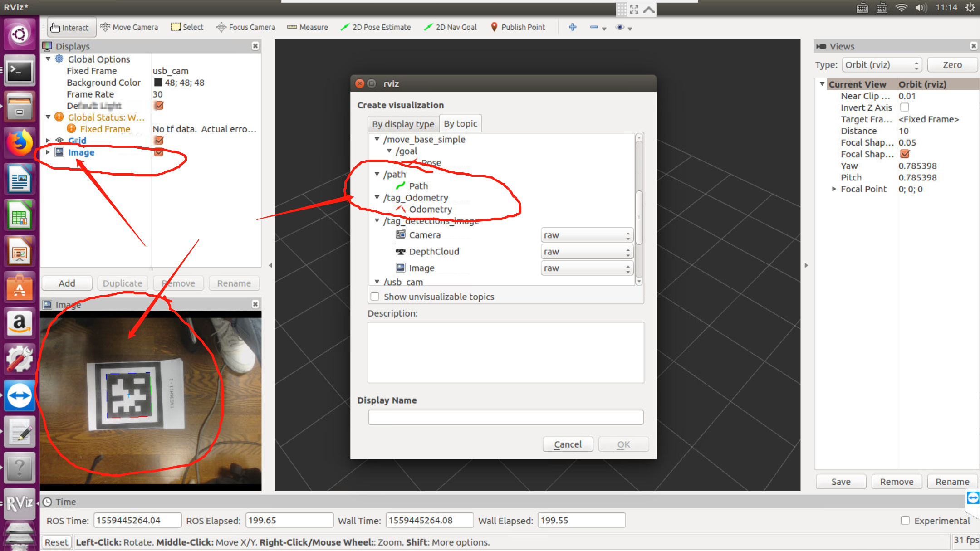The image size is (980, 551).
Task: Check the Experimental option in Time panel
Action: 905,521
